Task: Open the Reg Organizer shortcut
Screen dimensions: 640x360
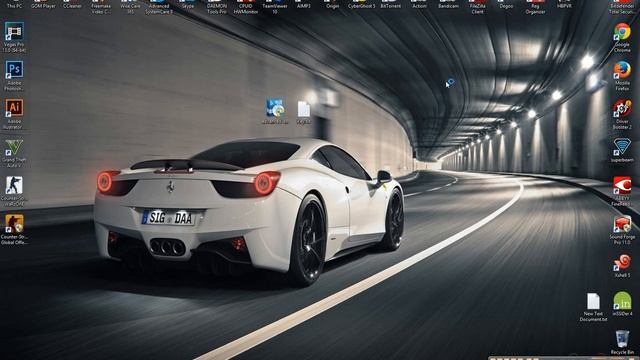Action: [x=535, y=7]
